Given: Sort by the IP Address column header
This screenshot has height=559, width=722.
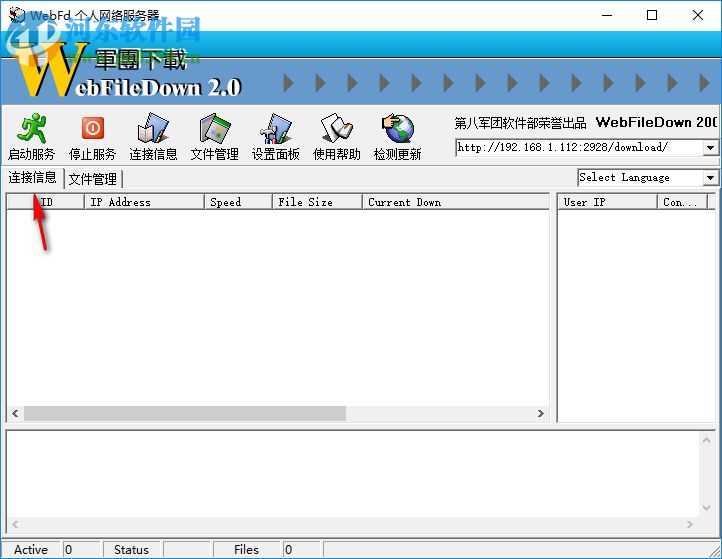Looking at the screenshot, I should [x=144, y=202].
